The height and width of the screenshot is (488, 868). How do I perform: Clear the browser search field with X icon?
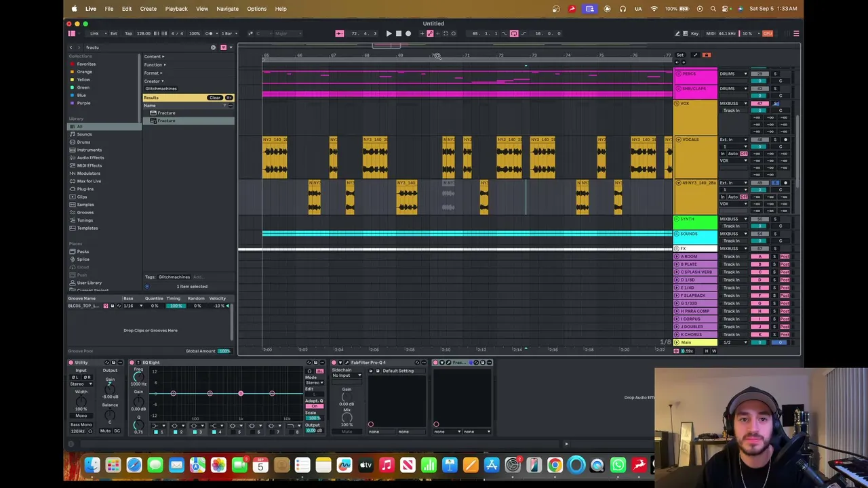click(213, 47)
